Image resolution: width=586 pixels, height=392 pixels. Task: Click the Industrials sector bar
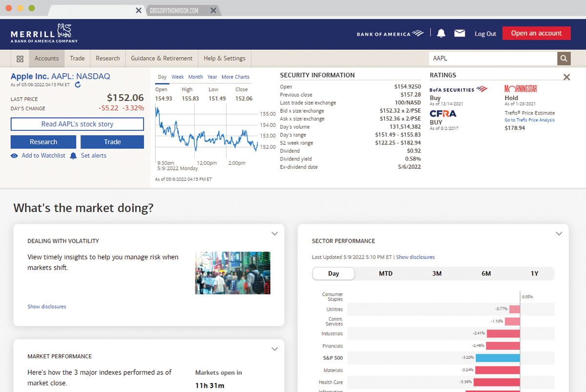(x=503, y=333)
